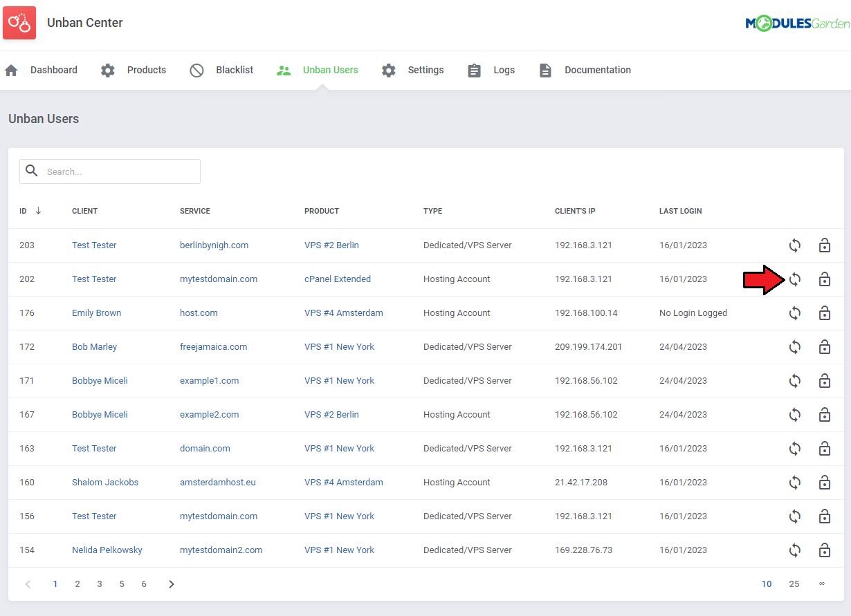Open product cPanel Extended
The width and height of the screenshot is (851, 616).
pyautogui.click(x=338, y=279)
